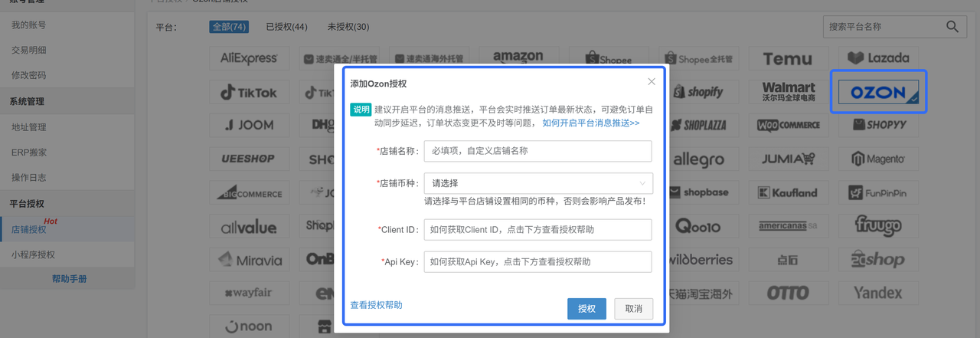Pick the americanas platform logo
This screenshot has height=338, width=980.
pos(788,227)
